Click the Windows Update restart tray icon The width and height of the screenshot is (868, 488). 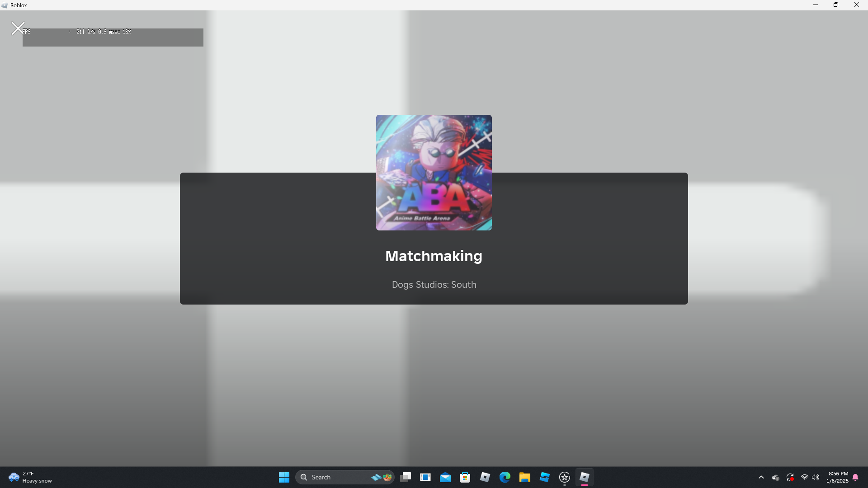pos(790,477)
